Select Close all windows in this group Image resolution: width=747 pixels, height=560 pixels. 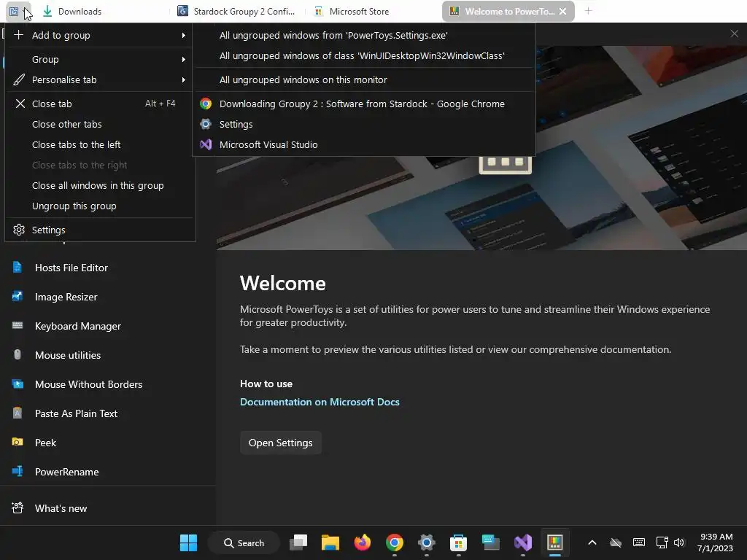pos(100,186)
